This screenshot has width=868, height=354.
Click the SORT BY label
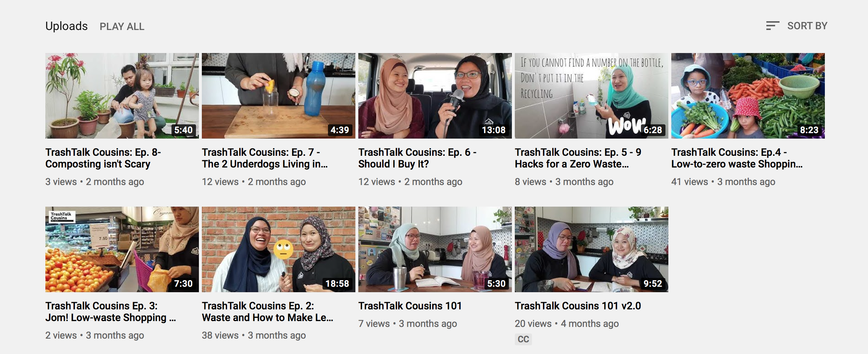(807, 26)
